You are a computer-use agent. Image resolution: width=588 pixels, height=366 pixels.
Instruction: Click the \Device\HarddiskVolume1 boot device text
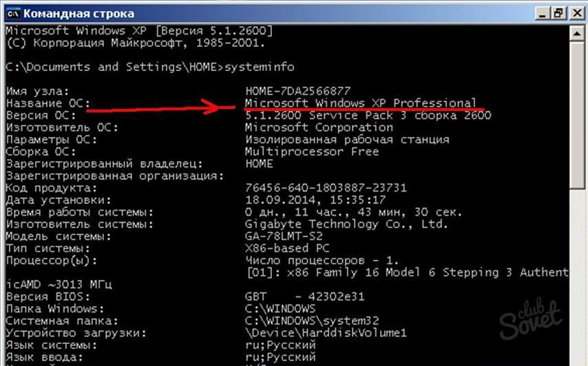pyautogui.click(x=326, y=334)
